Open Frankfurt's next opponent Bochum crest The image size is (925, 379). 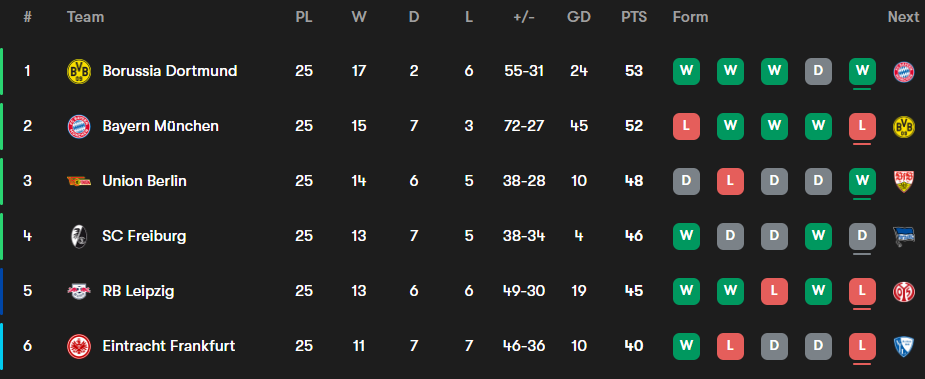pyautogui.click(x=904, y=346)
